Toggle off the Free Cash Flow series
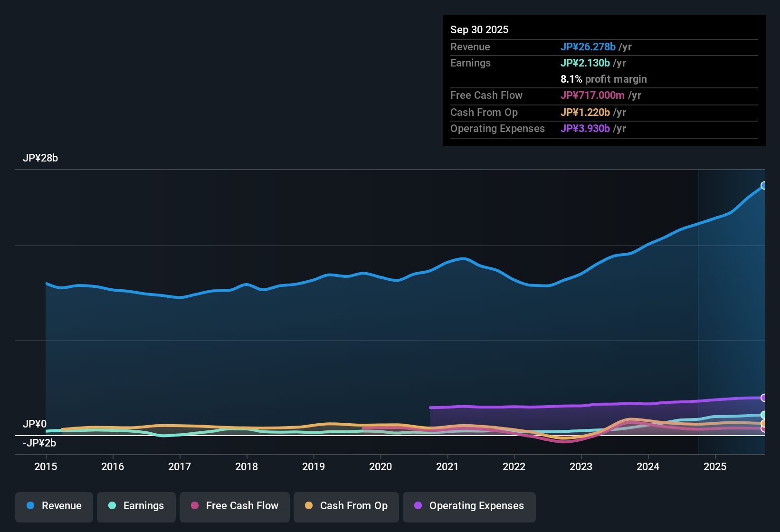 234,506
